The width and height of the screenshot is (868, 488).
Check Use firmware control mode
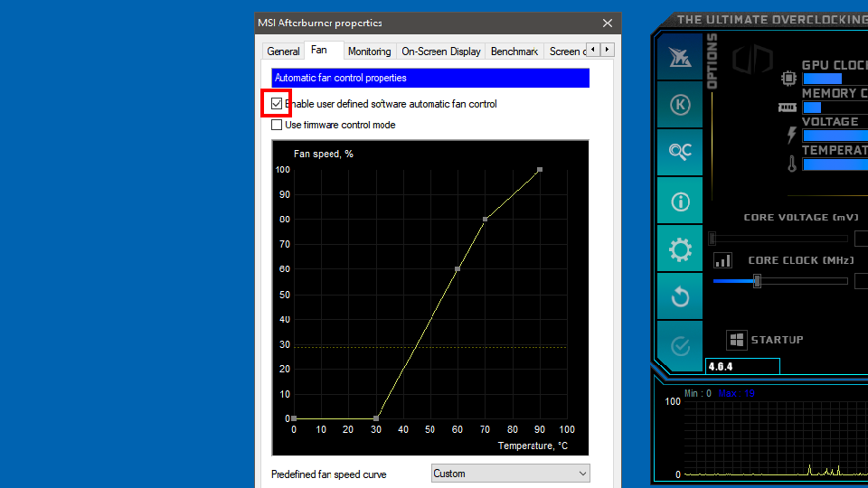(x=277, y=125)
